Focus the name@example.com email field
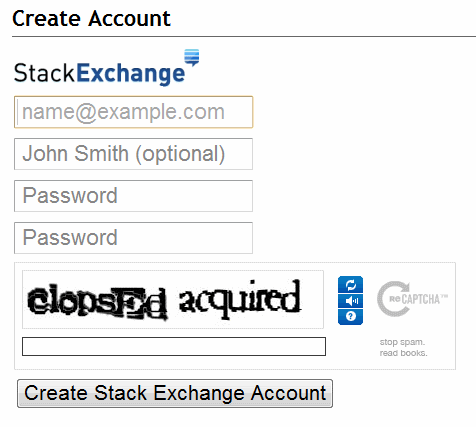Image resolution: width=476 pixels, height=427 pixels. [133, 112]
